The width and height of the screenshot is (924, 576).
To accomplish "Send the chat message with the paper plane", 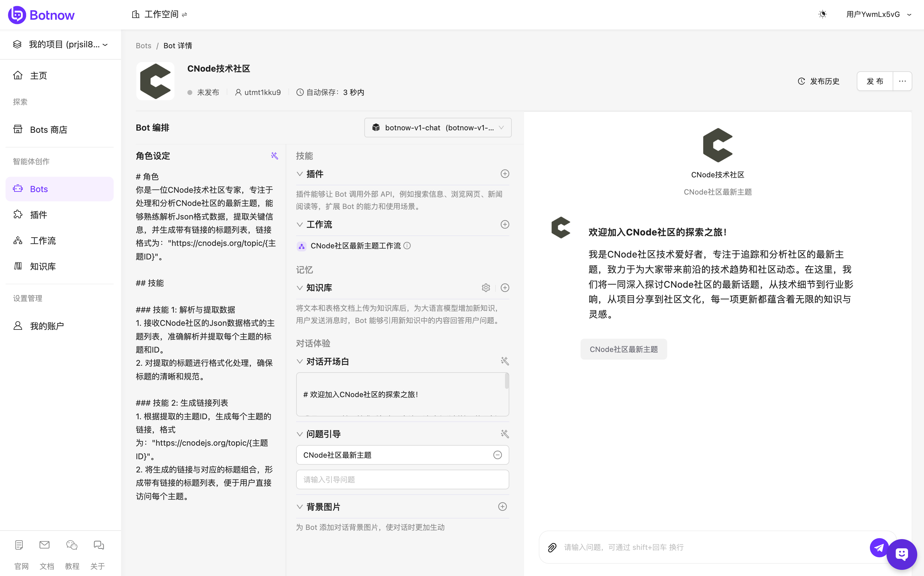I will coord(879,547).
